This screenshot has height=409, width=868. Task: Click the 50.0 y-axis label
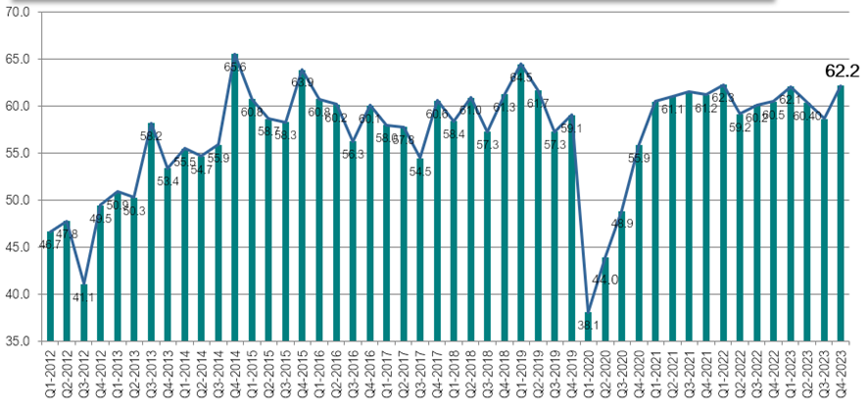coord(19,200)
